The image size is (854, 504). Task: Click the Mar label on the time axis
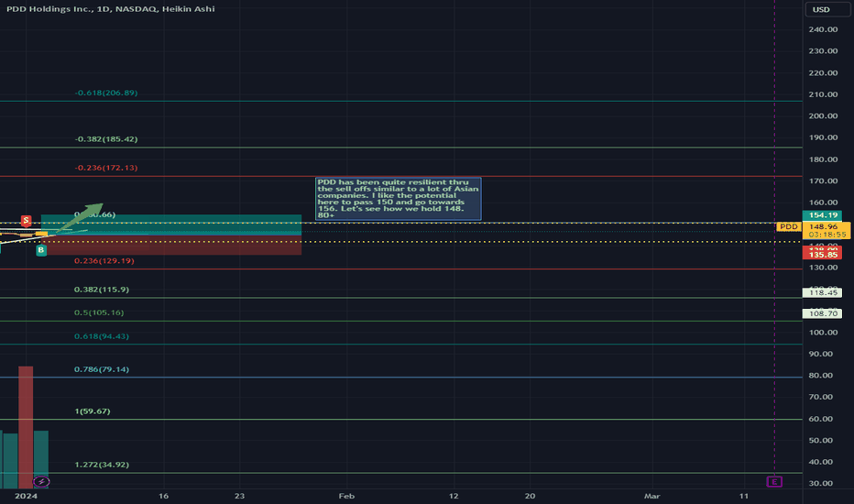tap(651, 496)
